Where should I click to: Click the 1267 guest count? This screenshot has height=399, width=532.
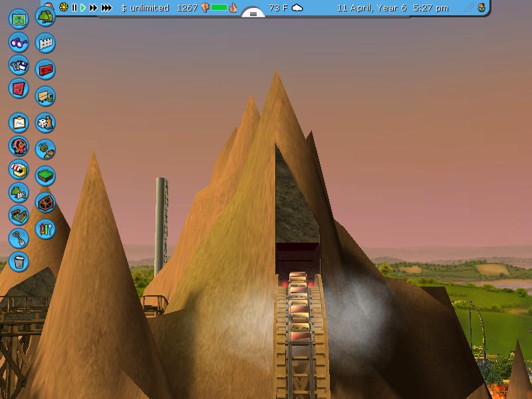pos(187,8)
